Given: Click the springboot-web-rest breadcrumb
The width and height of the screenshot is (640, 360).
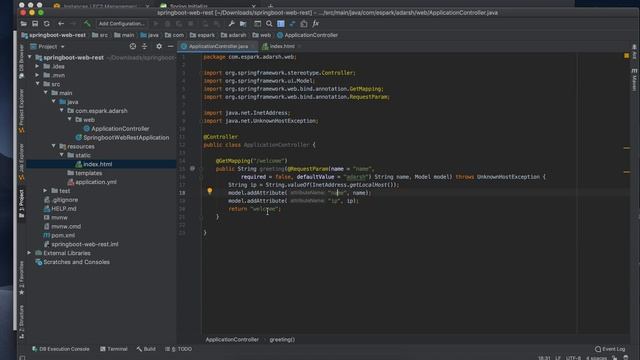Looking at the screenshot, I should pos(53,35).
